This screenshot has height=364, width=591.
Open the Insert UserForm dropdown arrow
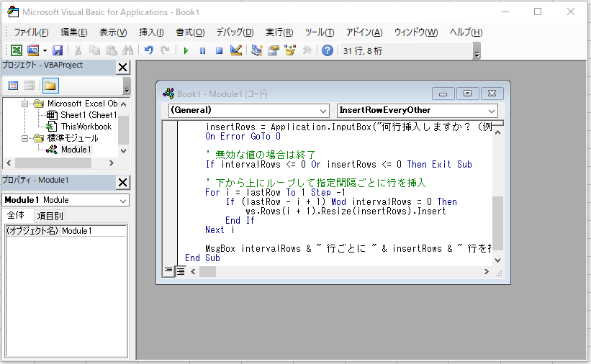coord(45,50)
